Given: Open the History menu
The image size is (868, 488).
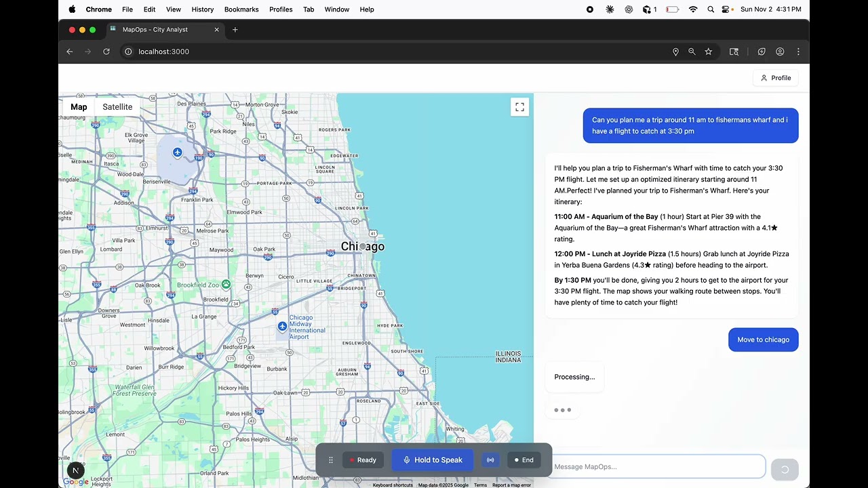Looking at the screenshot, I should pos(203,9).
